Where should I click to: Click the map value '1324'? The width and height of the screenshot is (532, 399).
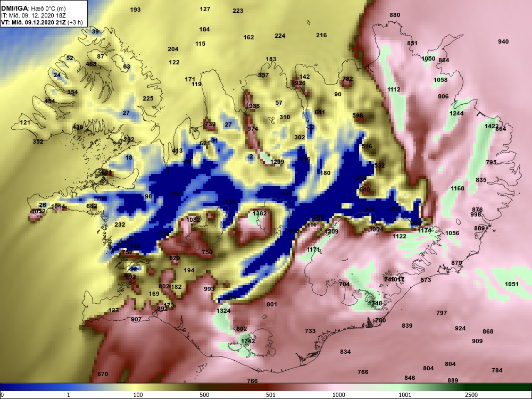coord(223,311)
